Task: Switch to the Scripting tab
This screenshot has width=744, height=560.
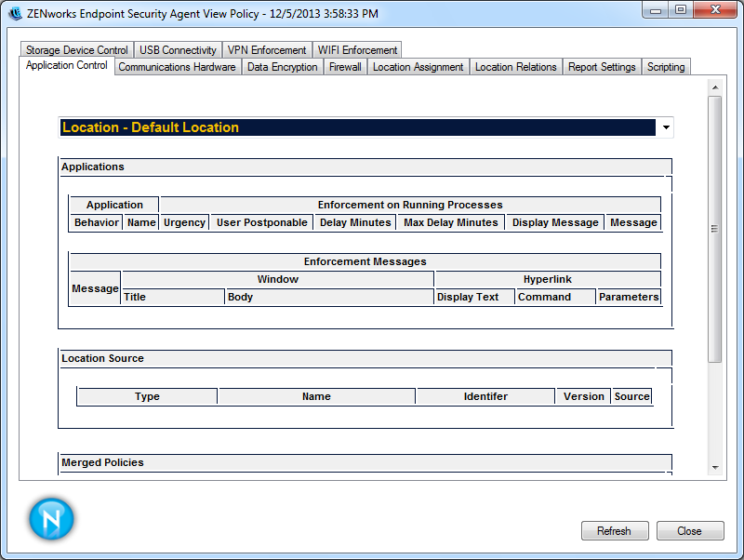Action: (x=666, y=67)
